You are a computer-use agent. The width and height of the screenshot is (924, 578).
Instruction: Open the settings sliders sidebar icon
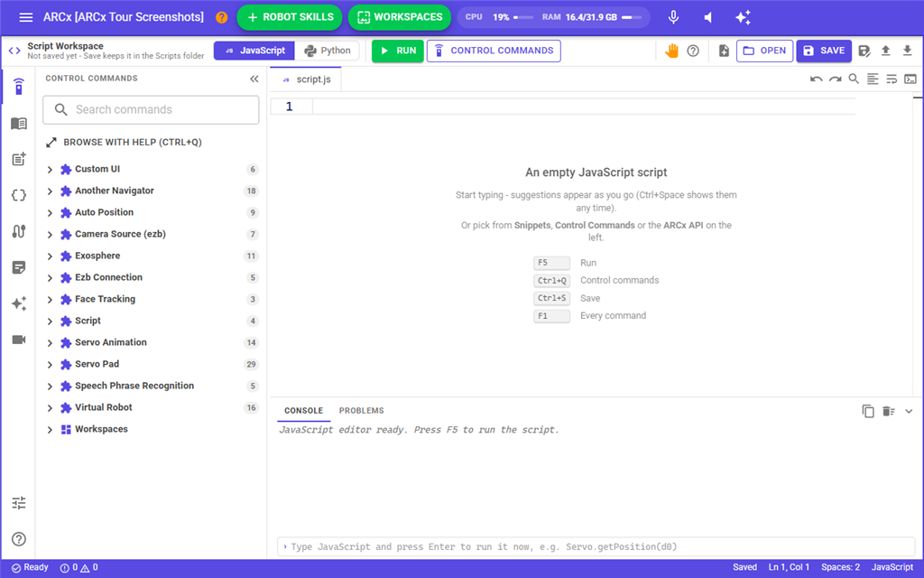pos(19,503)
